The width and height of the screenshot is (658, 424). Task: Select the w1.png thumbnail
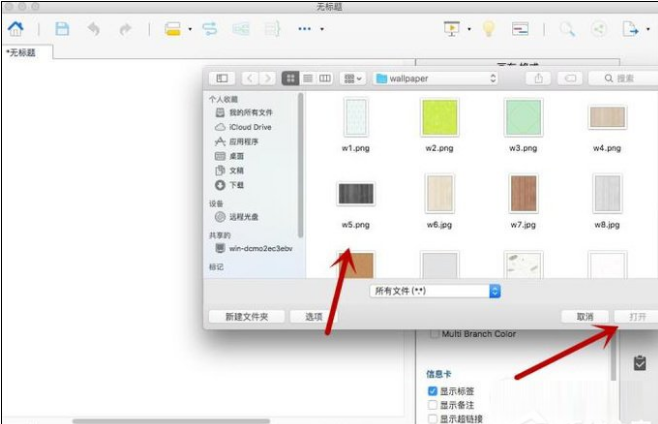(x=356, y=117)
